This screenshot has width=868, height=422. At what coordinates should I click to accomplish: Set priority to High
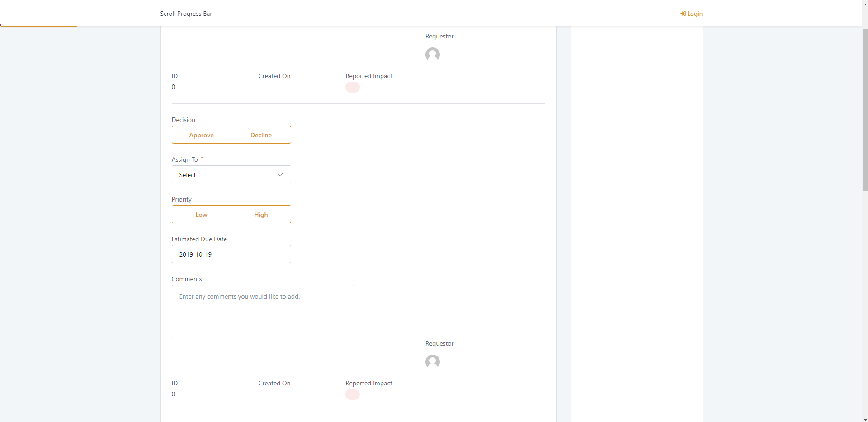click(x=261, y=214)
